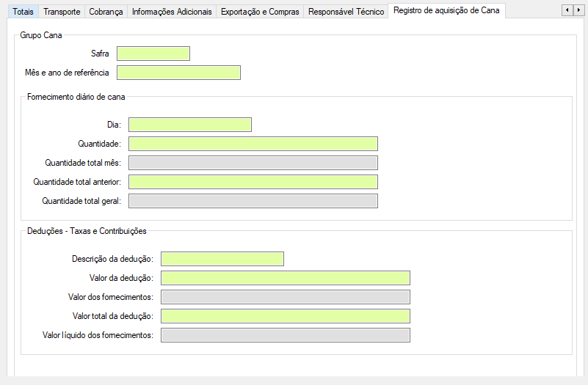Click into the Quantidade field

[253, 144]
